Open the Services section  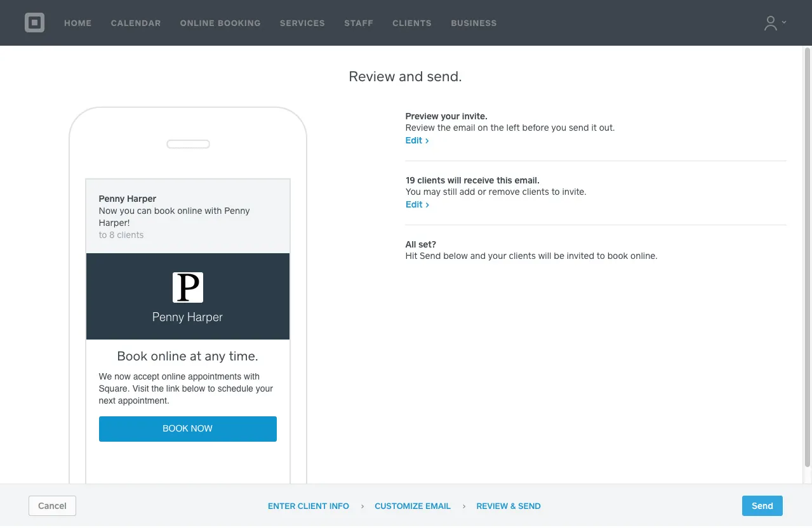[302, 23]
